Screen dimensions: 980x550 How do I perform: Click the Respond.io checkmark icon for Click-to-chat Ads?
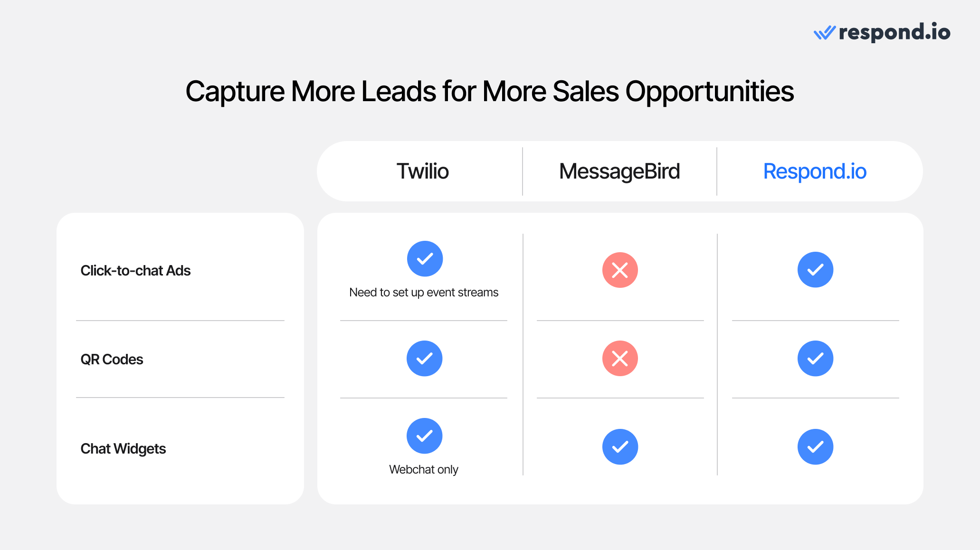point(815,269)
